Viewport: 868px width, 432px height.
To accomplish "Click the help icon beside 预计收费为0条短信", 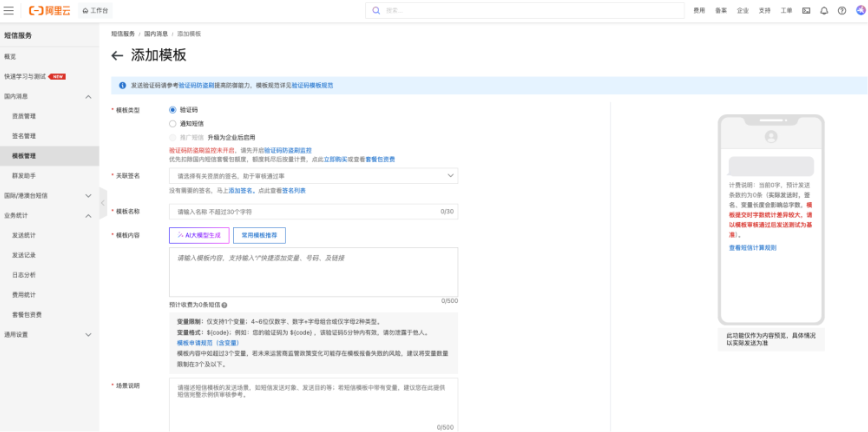I will click(x=224, y=305).
